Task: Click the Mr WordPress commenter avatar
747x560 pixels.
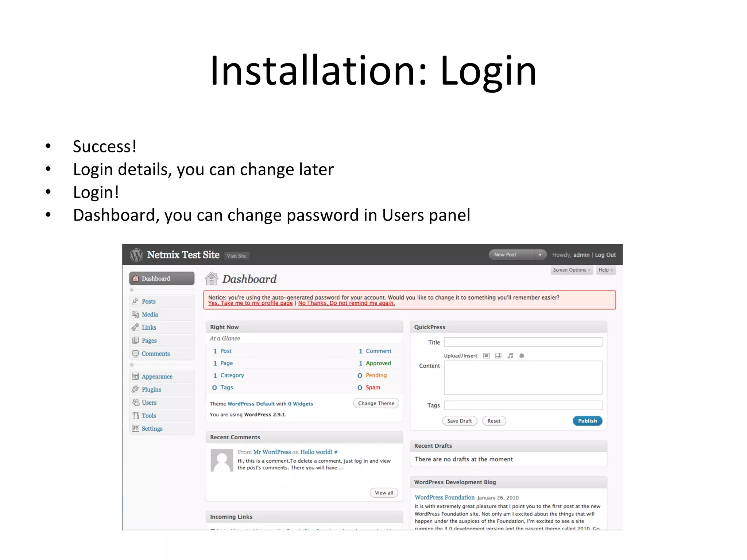Action: (x=222, y=460)
